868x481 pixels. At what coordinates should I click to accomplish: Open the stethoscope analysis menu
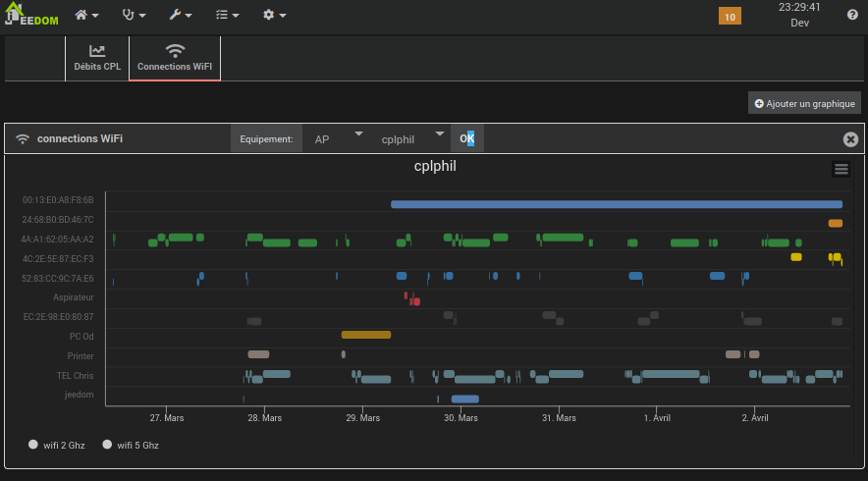click(x=134, y=16)
